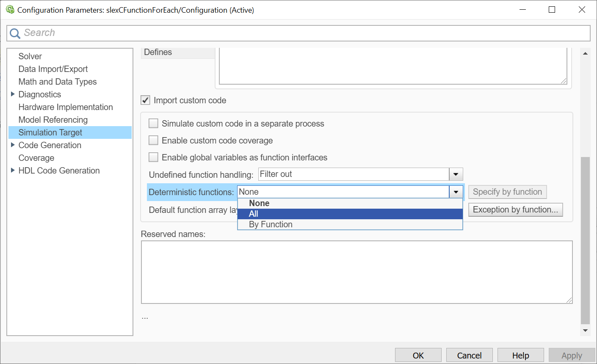
Task: Click inside the Reserved names text box
Action: [x=357, y=272]
